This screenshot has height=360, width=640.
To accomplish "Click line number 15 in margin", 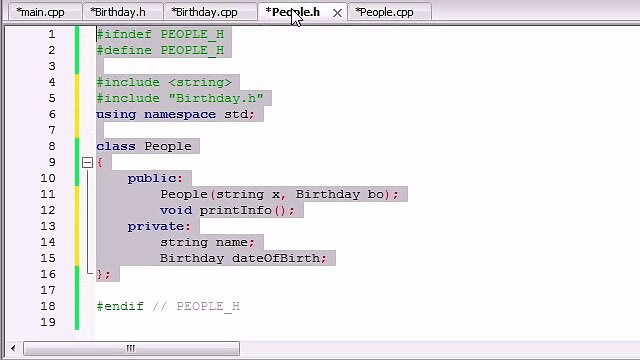I will point(48,258).
